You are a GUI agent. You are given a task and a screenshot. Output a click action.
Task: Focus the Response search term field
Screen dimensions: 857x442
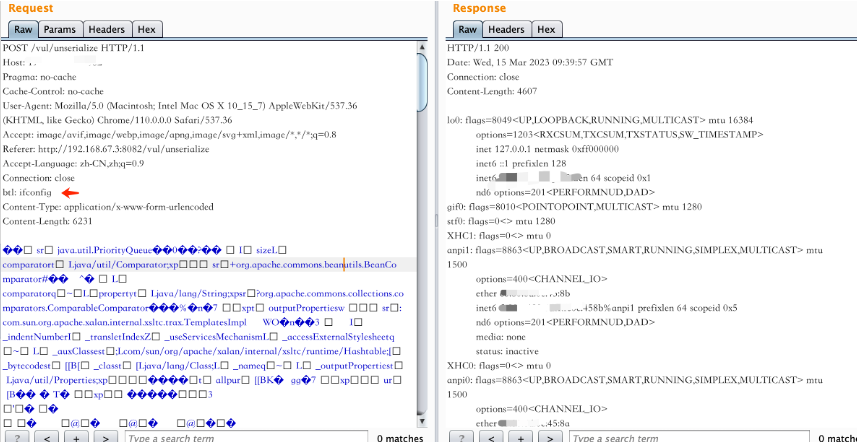(x=690, y=437)
